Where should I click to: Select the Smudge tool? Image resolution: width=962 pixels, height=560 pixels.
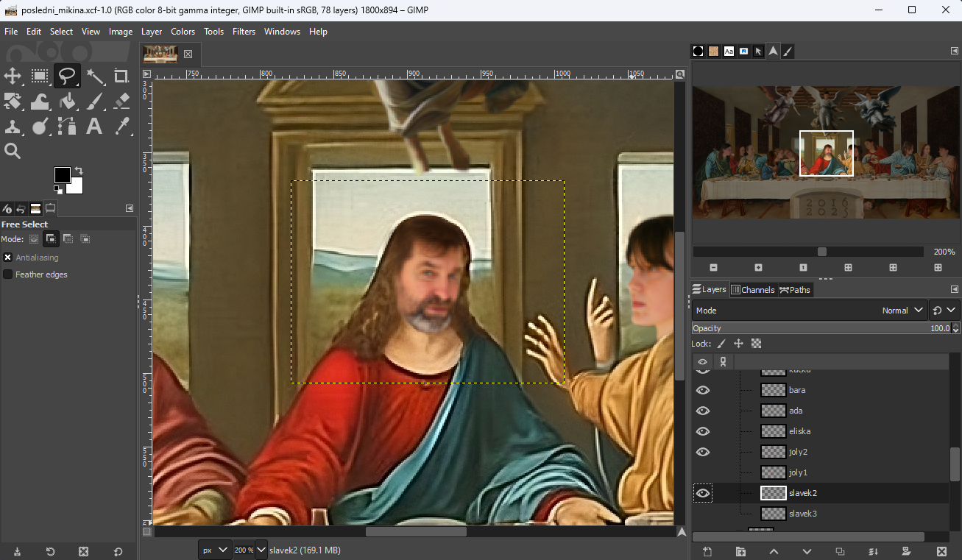(x=40, y=126)
